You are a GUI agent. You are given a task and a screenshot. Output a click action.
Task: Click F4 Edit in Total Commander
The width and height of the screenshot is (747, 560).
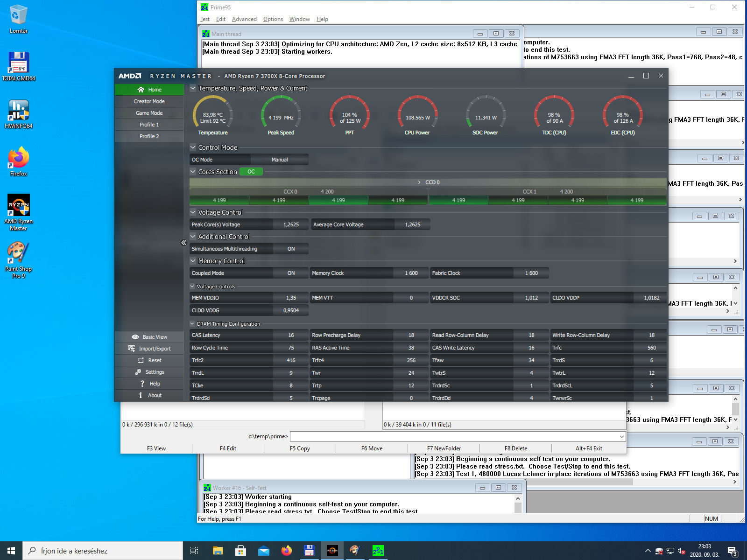pos(228,448)
